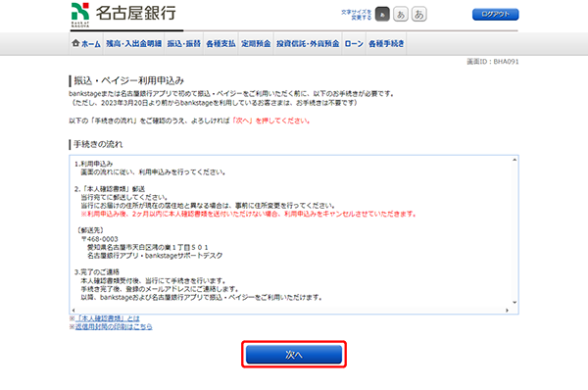Image resolution: width=588 pixels, height=390 pixels.
Task: Click the 3.完了のご連絡 step text
Action: (97, 271)
